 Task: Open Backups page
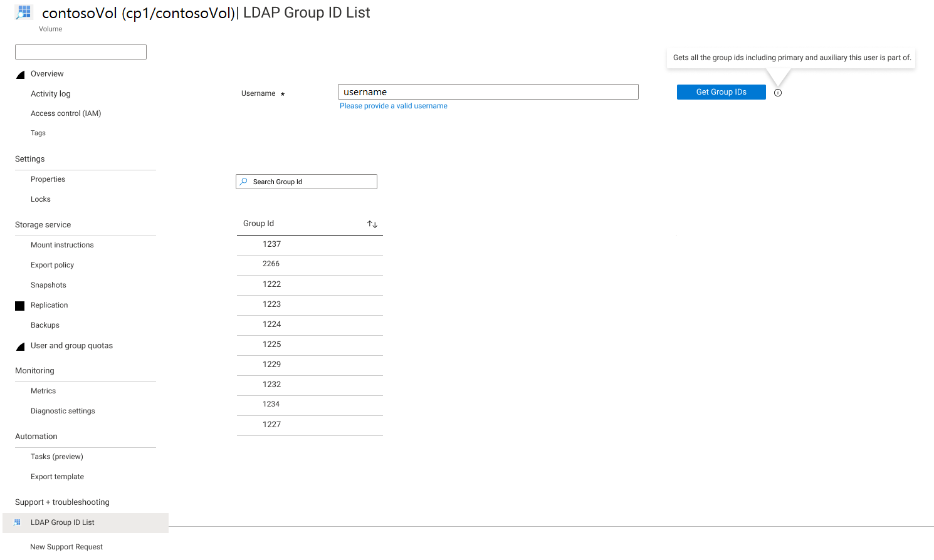[x=45, y=325]
